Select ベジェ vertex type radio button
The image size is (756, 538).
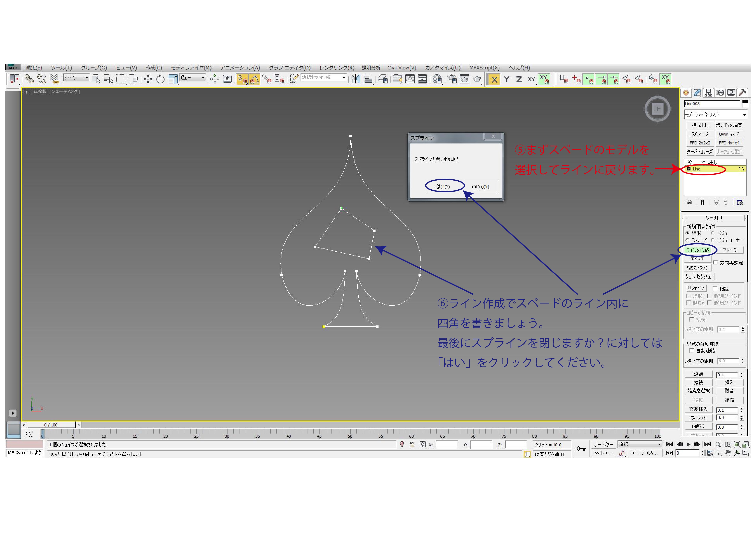pyautogui.click(x=712, y=233)
